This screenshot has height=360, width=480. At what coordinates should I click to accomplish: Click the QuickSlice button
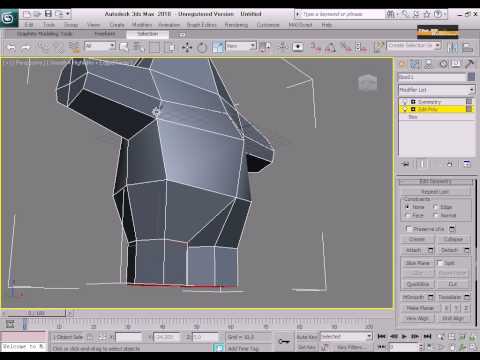point(418,284)
